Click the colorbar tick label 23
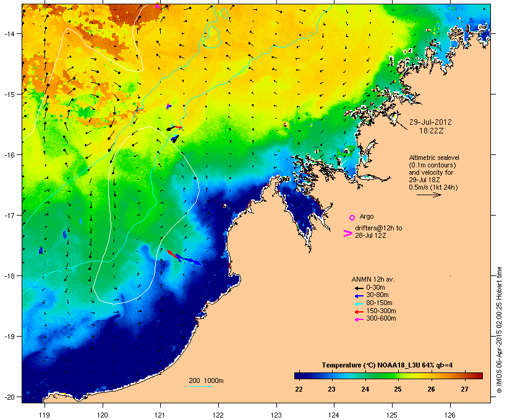Image resolution: width=507 pixels, height=420 pixels. point(332,389)
